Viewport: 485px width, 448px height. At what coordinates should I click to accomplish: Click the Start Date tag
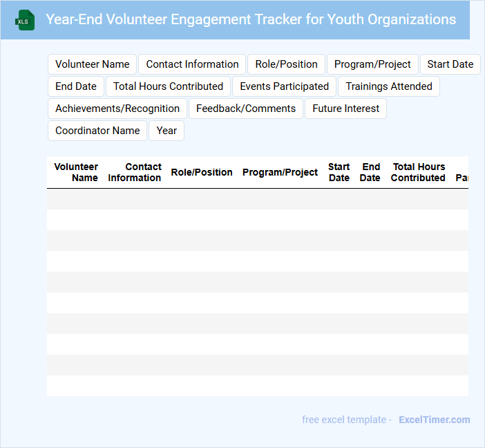[x=450, y=64]
